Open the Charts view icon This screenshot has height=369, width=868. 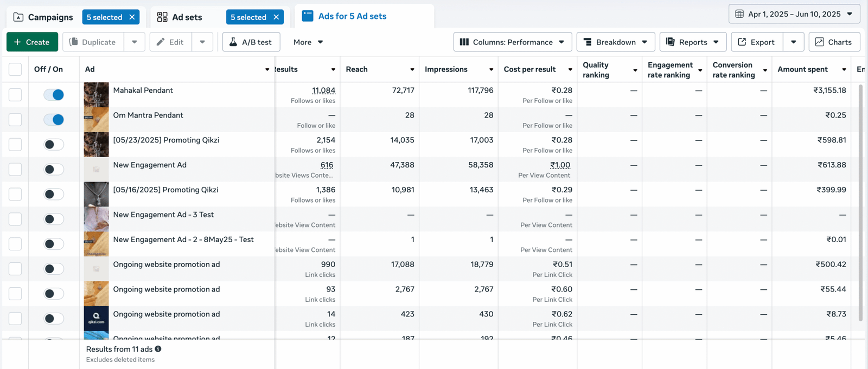[819, 42]
